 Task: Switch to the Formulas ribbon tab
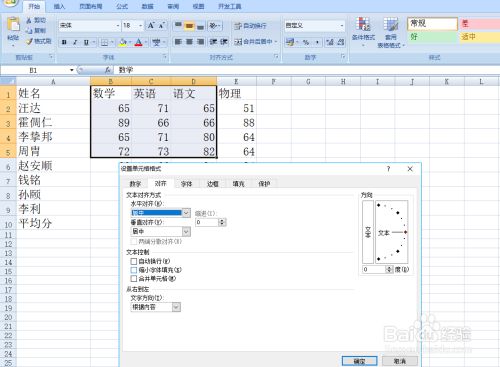pyautogui.click(x=122, y=6)
